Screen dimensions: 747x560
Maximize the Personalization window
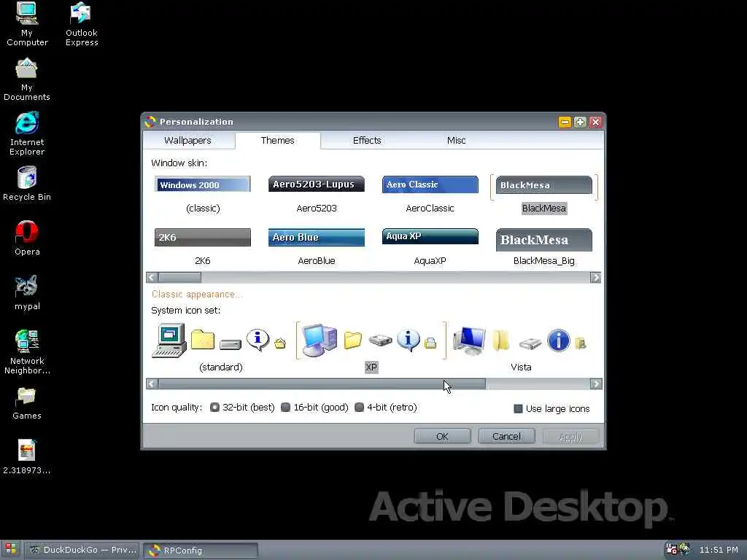point(580,122)
